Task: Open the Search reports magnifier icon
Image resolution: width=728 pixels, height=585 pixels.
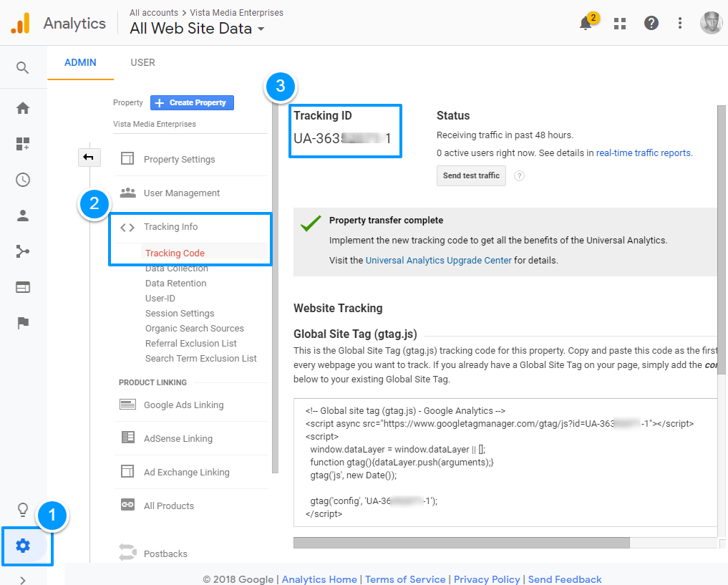Action: click(23, 68)
